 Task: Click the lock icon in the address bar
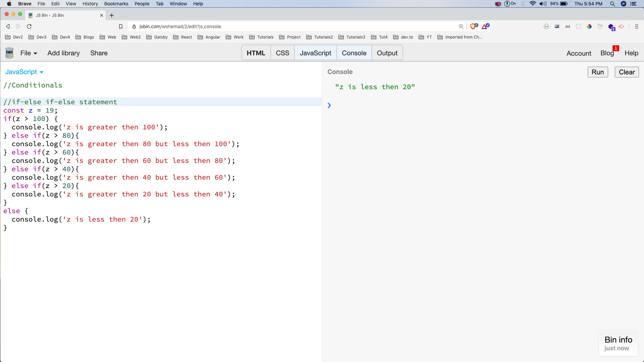click(x=134, y=26)
